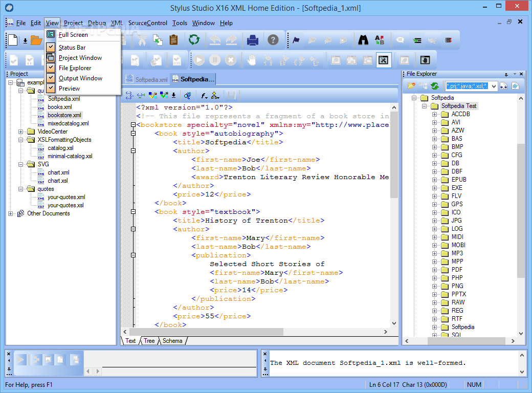Select mixedcatalog.xml in Project tree

(x=68, y=123)
